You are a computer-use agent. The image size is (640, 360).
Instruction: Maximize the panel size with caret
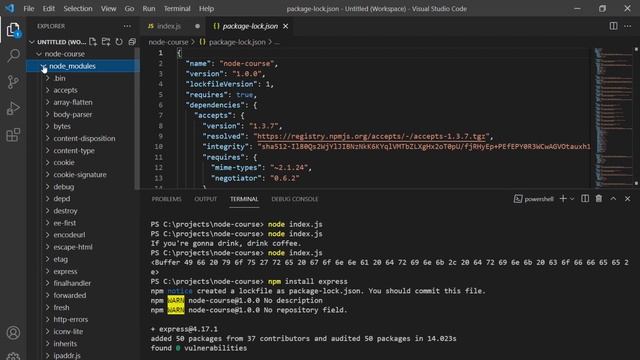[613, 199]
